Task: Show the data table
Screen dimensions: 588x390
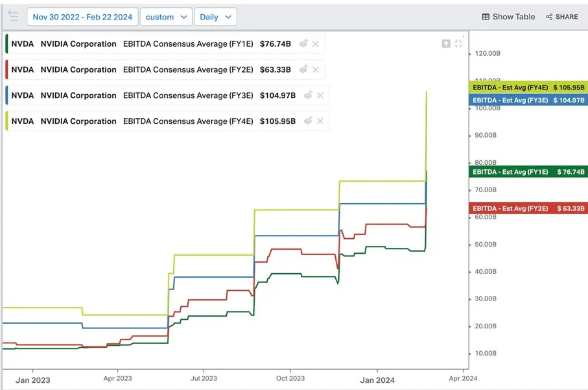Action: [508, 17]
